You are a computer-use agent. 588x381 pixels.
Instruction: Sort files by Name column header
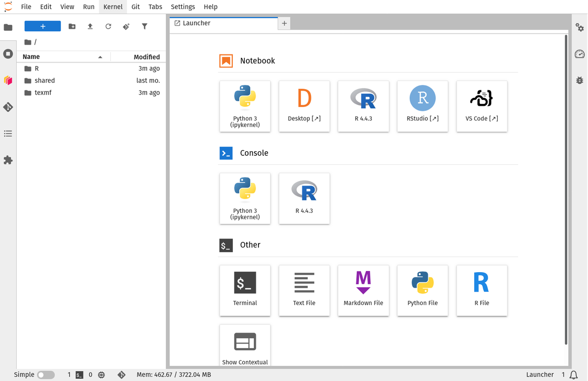[x=31, y=57]
